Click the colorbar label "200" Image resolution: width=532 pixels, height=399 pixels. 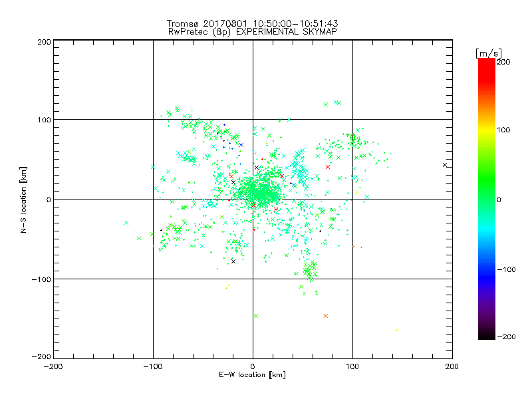click(503, 62)
